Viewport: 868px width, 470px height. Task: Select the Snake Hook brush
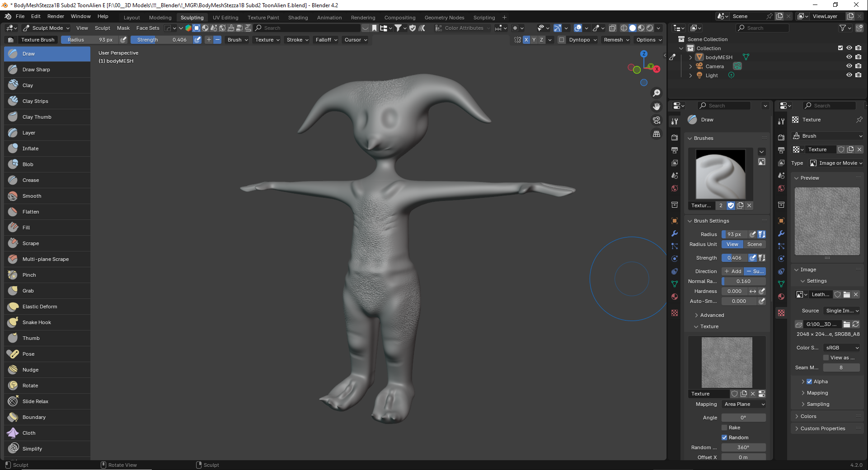pos(47,322)
